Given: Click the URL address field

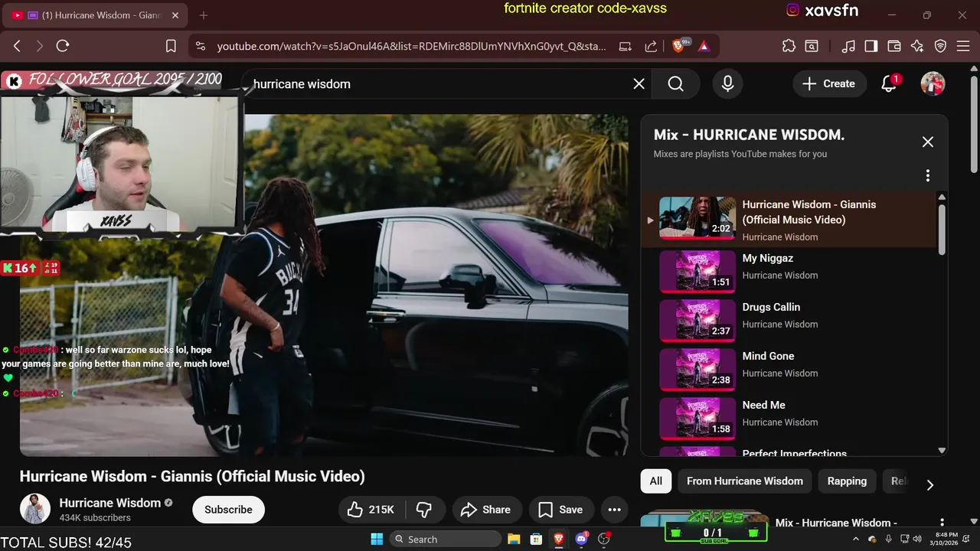Looking at the screenshot, I should coord(411,46).
